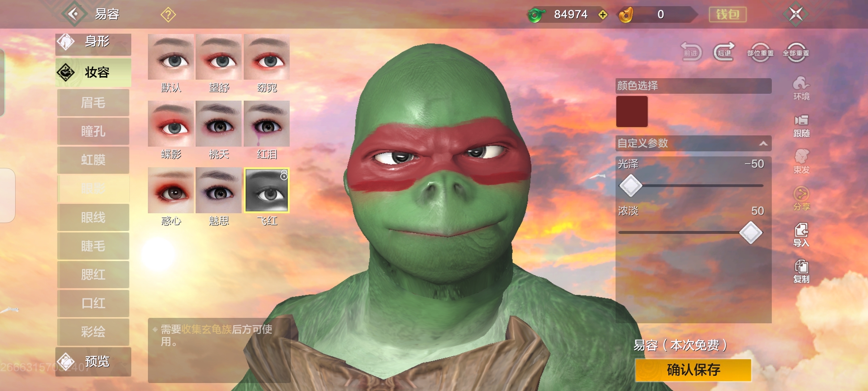Reset this part with 部位重置

point(760,53)
